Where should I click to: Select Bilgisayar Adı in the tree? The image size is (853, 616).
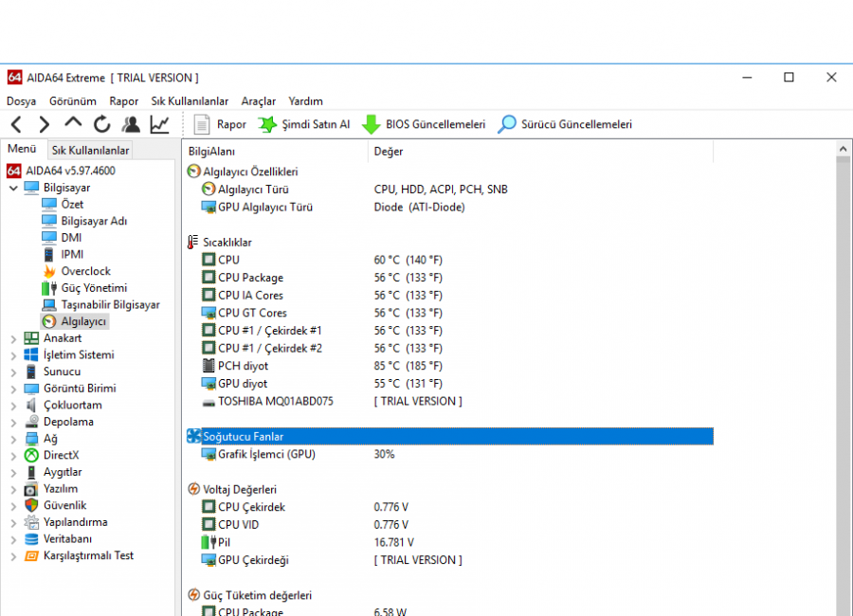click(94, 221)
